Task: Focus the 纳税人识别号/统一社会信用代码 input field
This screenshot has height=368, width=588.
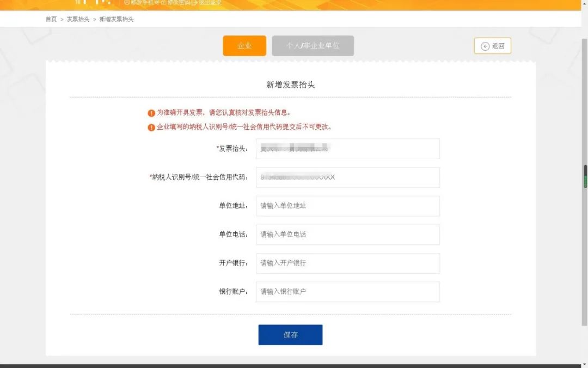Action: [347, 177]
